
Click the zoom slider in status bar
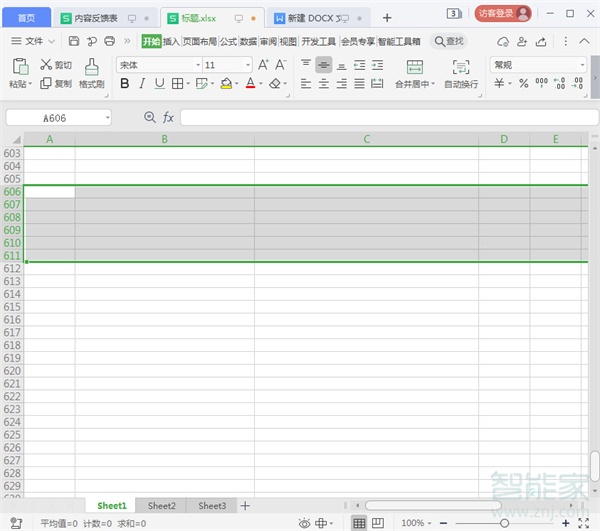(504, 523)
